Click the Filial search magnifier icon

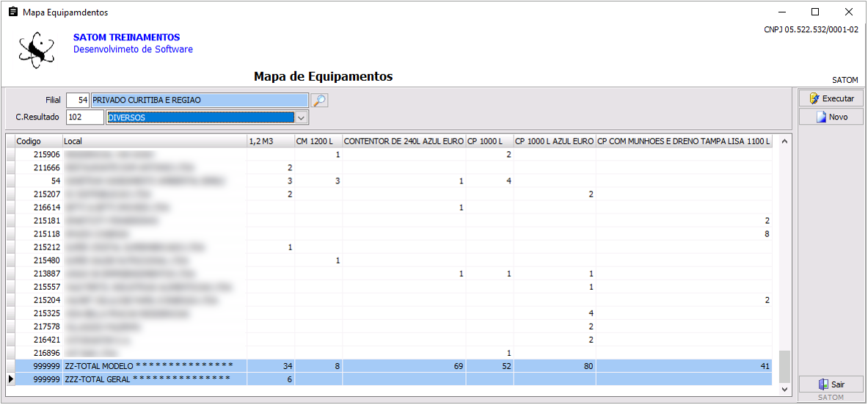(x=318, y=101)
